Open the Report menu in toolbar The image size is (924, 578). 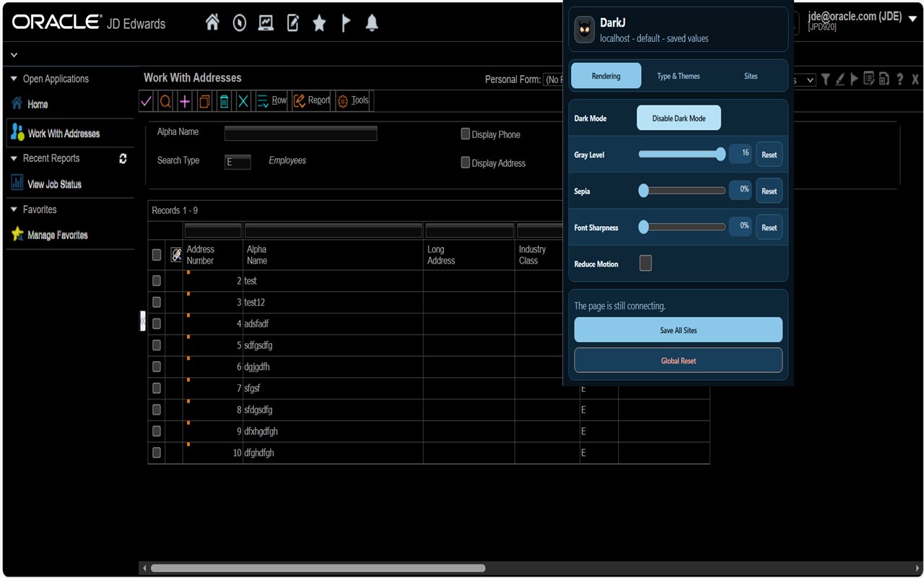(x=311, y=101)
